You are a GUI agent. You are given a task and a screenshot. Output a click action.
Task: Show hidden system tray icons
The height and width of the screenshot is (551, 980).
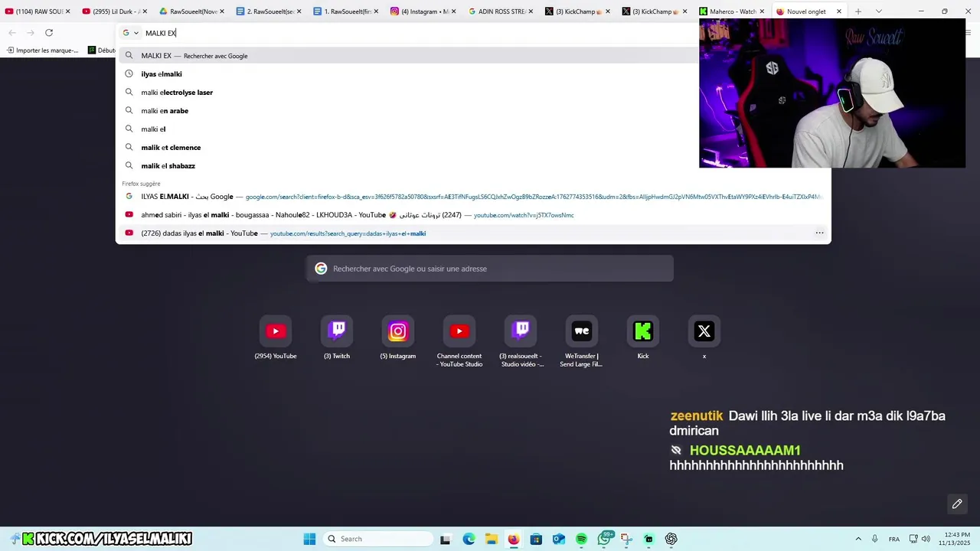[x=858, y=539]
